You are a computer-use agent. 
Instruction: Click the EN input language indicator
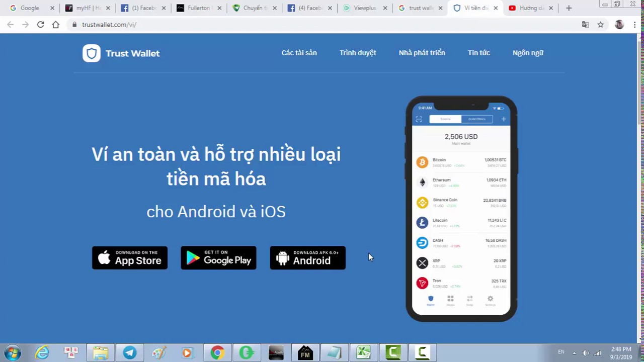(x=561, y=352)
